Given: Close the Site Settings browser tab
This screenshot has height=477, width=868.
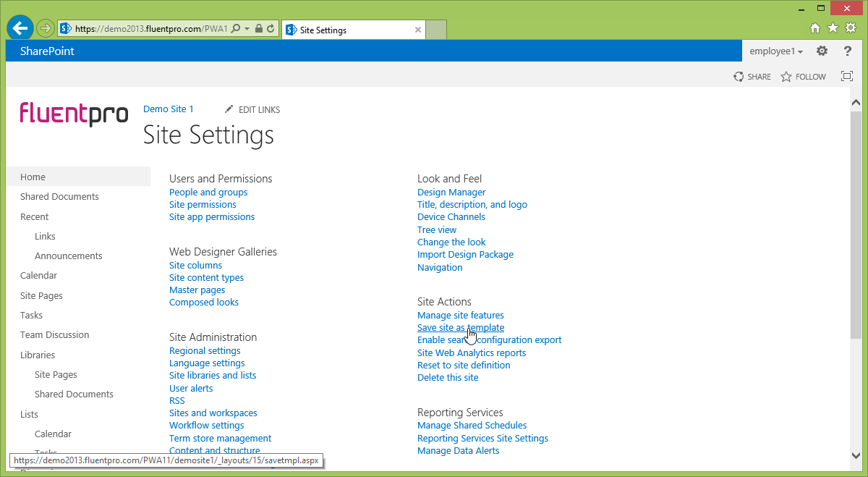Looking at the screenshot, I should pos(418,30).
